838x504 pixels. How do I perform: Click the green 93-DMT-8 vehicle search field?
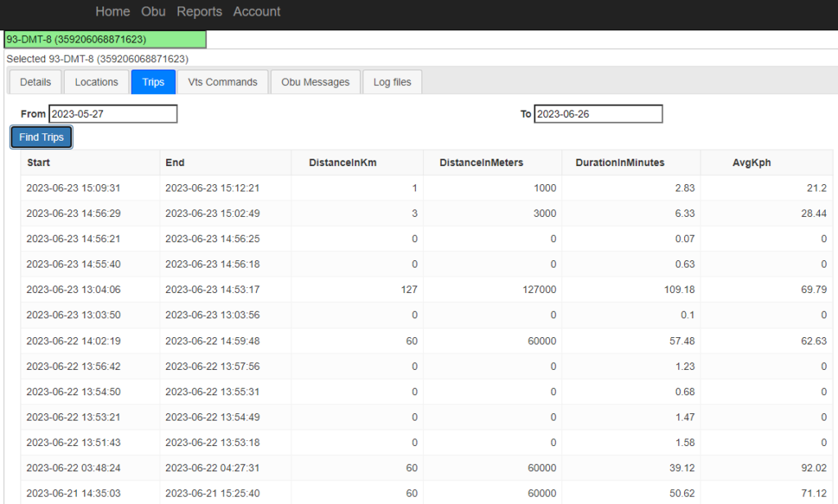point(105,39)
